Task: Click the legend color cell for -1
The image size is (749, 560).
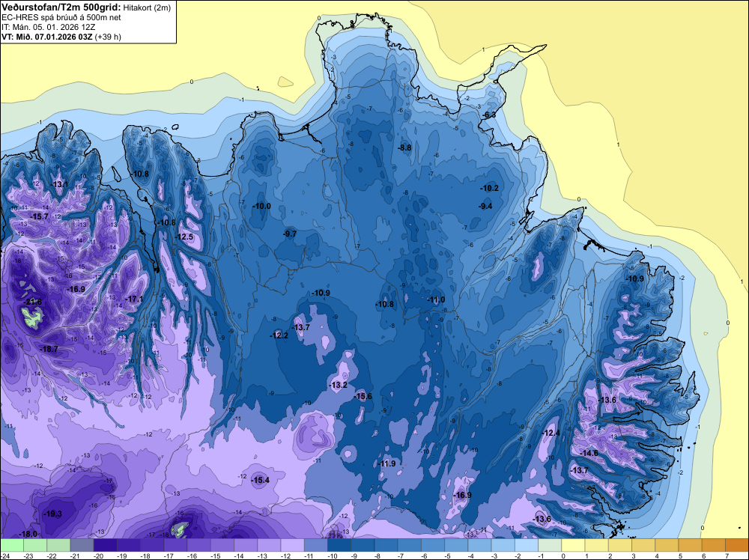Action: click(x=550, y=545)
